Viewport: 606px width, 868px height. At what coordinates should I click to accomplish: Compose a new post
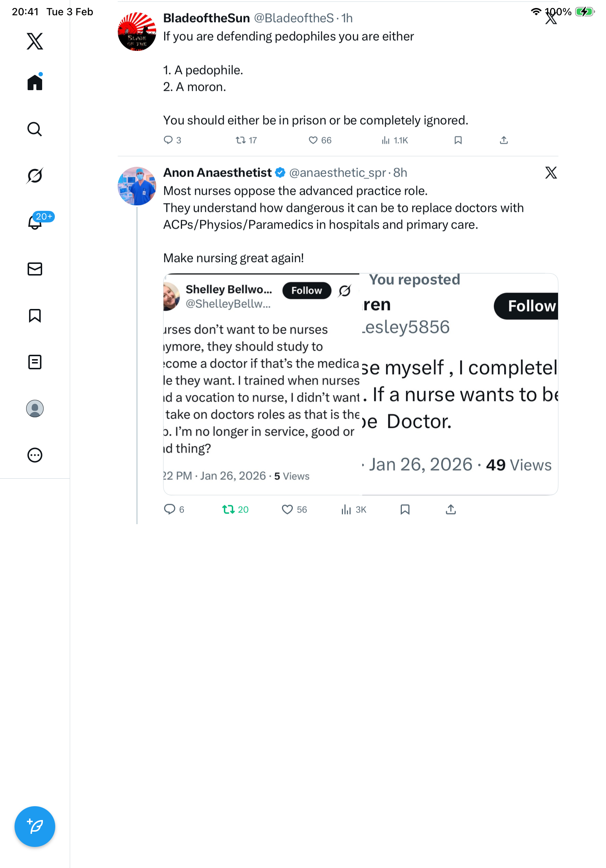(35, 826)
